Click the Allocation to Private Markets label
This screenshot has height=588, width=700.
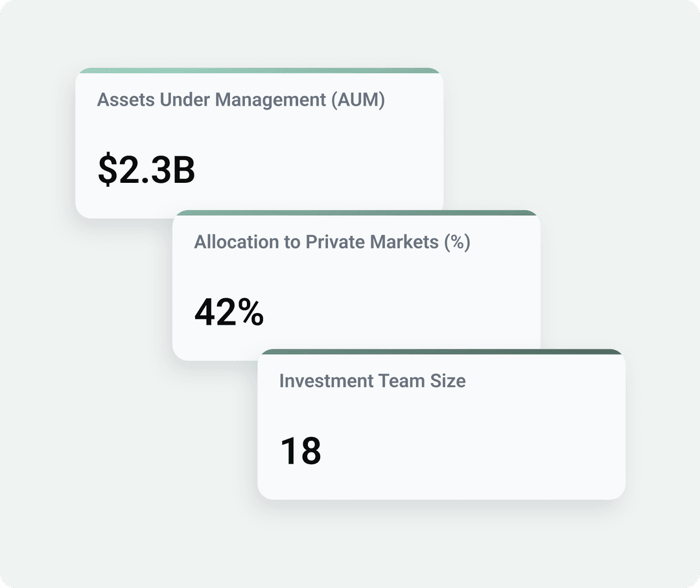332,242
